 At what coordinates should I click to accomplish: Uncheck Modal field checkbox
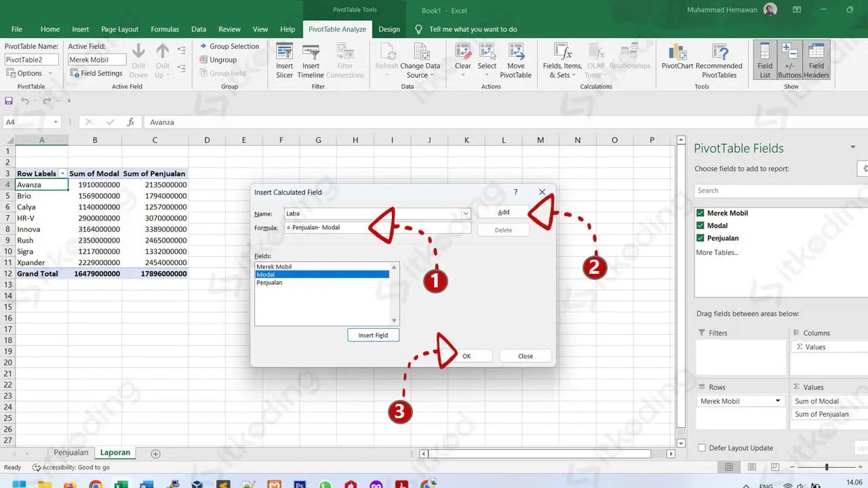tap(701, 226)
